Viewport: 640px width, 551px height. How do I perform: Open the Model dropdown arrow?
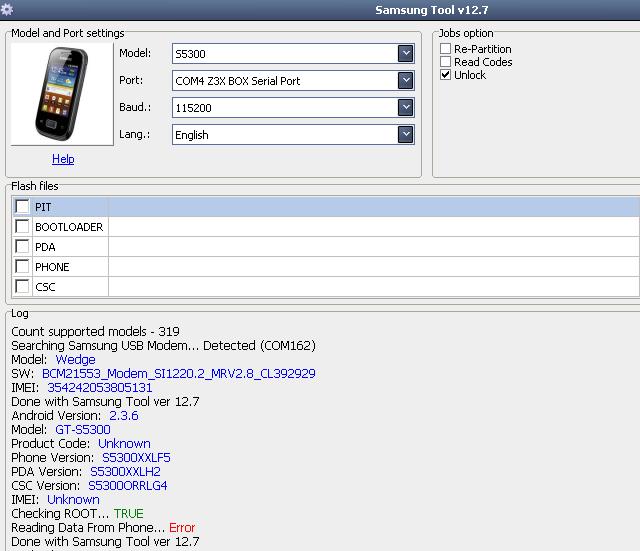pos(405,53)
